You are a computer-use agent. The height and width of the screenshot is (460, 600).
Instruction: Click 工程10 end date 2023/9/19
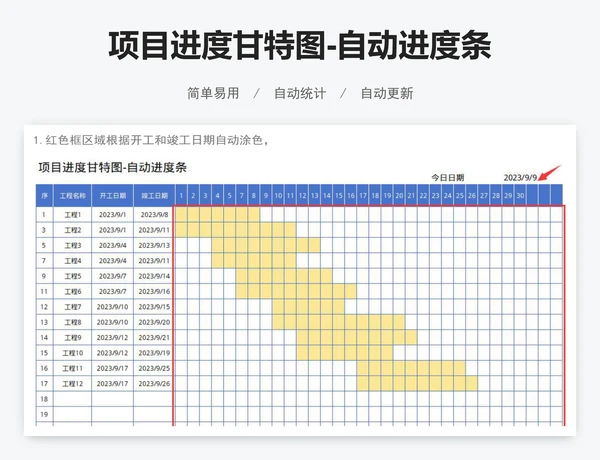tap(154, 353)
